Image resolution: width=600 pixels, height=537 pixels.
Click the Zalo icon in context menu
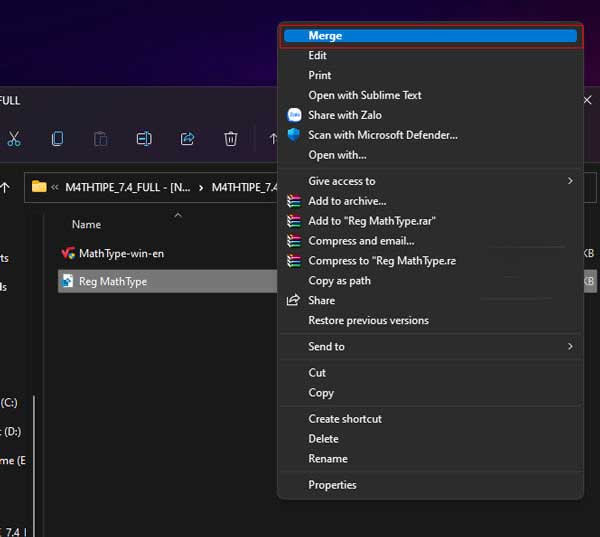pos(294,115)
